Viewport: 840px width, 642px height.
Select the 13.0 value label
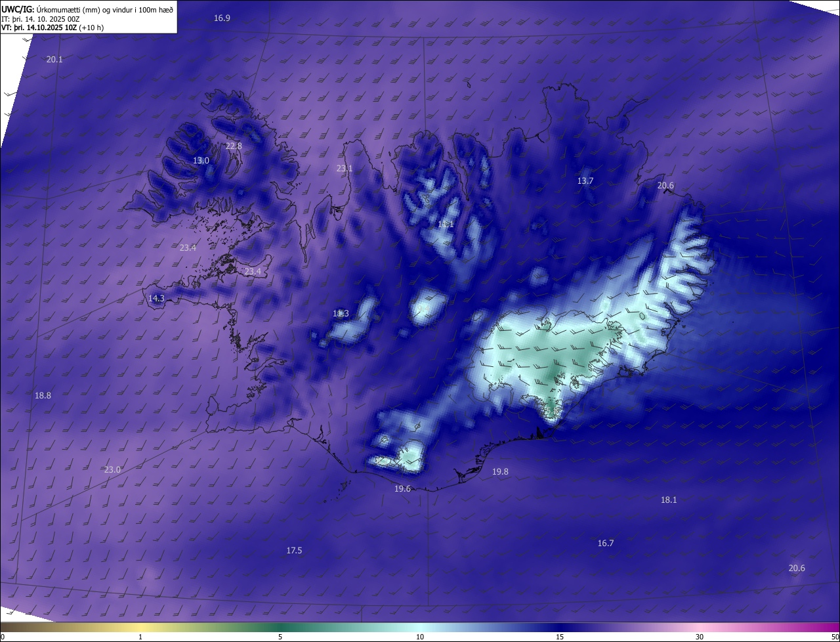pyautogui.click(x=201, y=160)
